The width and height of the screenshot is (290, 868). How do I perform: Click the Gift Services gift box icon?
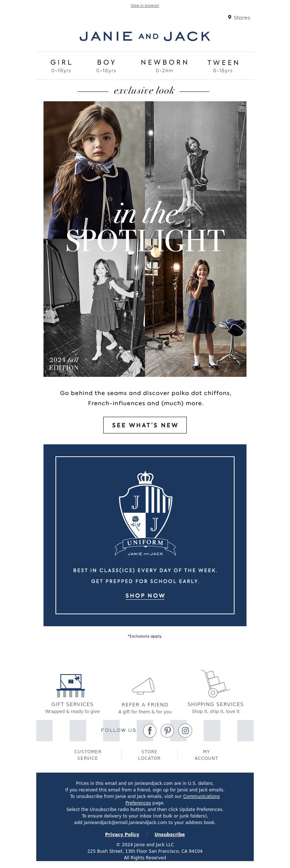(71, 685)
